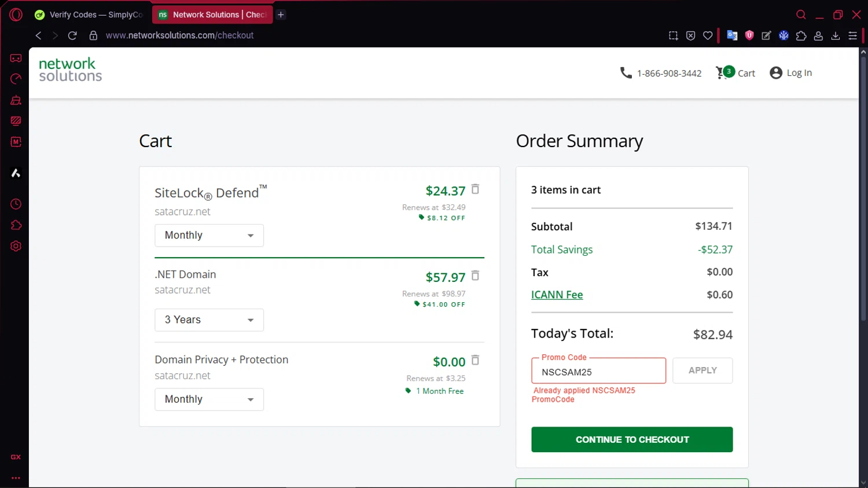Open the Aria AI sidebar icon

click(x=16, y=173)
